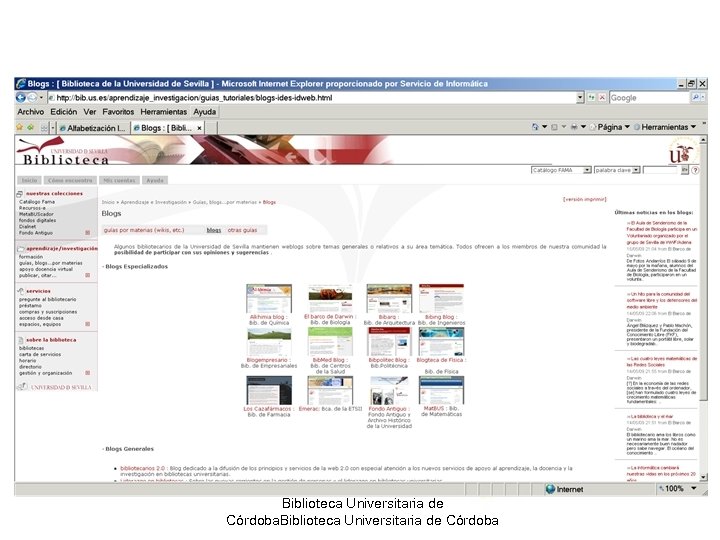This screenshot has width=720, height=540.
Task: Click the Universidad de Sevilla sidebar footer logo
Action: pyautogui.click(x=55, y=387)
